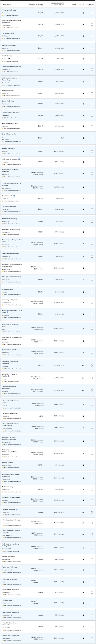
Task: Enable compare for Carnegie Mellon University
Action: 92,280
